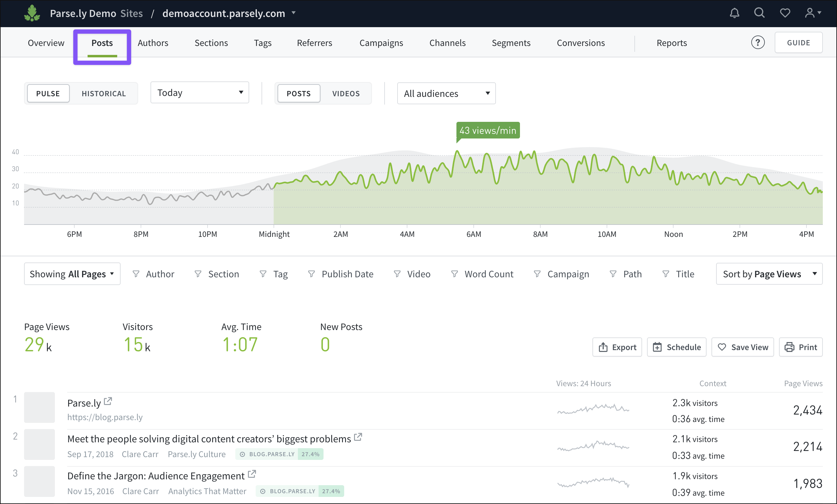The image size is (837, 504).
Task: Filter by author Clare Carr on Sep 17 post
Action: pyautogui.click(x=140, y=454)
